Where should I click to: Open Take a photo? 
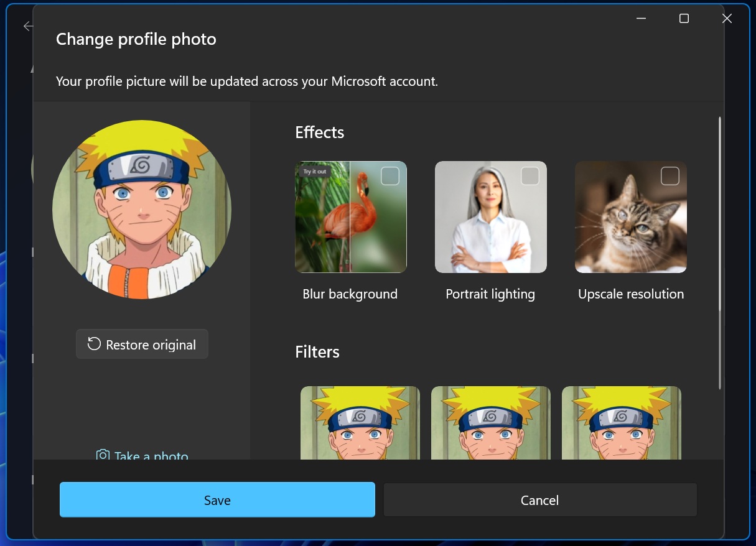coord(151,456)
